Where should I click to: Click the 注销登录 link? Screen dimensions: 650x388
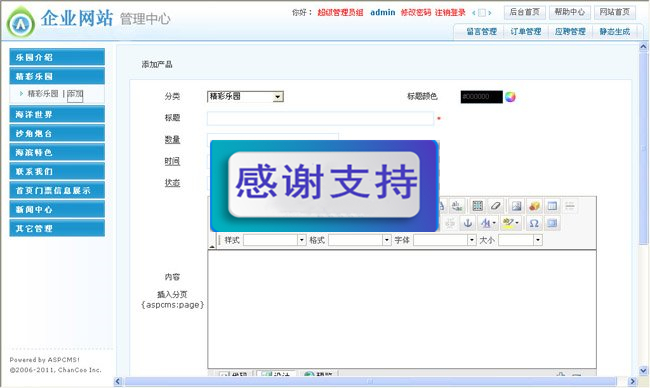pos(450,12)
